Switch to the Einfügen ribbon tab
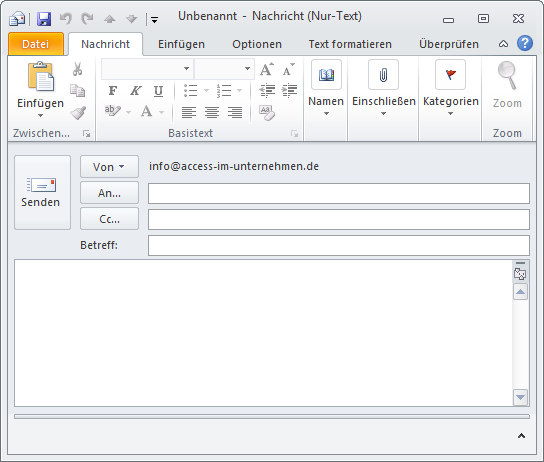The image size is (544, 462). tap(181, 44)
